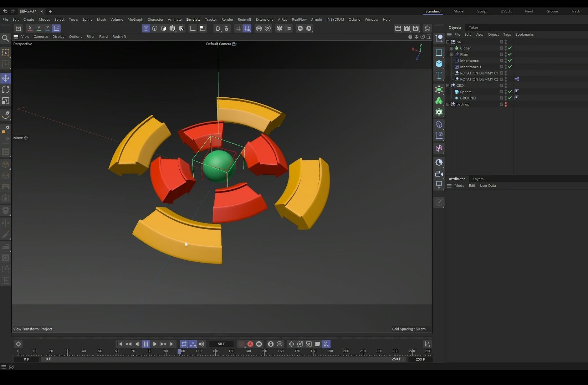Select the Rotate tool in the left toolbar

point(6,89)
